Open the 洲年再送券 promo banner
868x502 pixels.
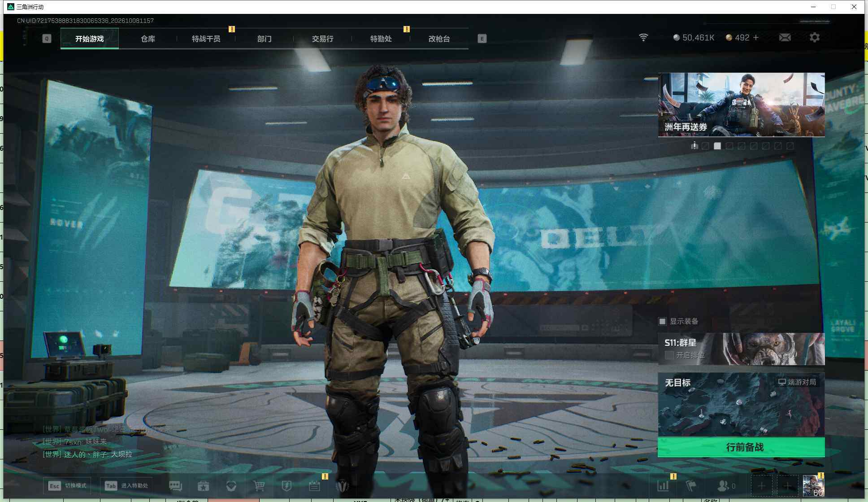click(x=741, y=105)
